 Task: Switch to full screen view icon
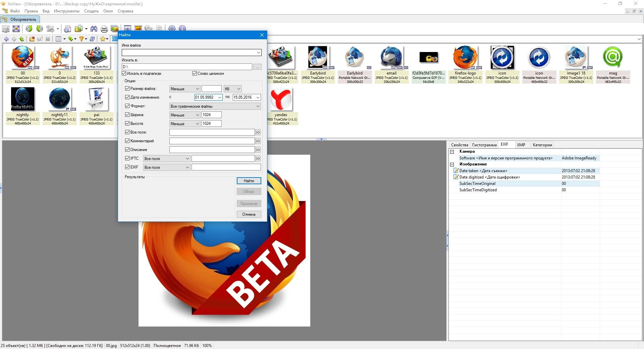click(x=16, y=29)
